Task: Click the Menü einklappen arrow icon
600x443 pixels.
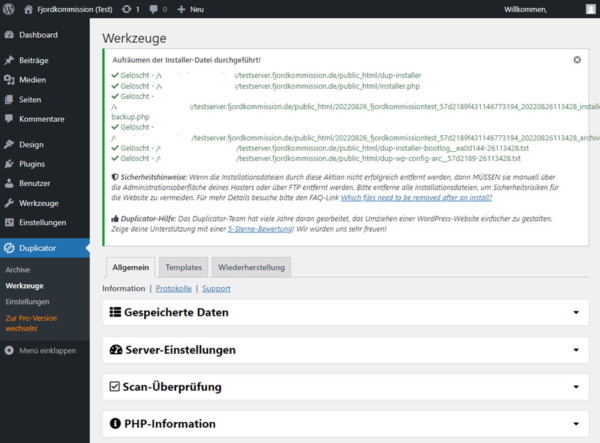Action: tap(9, 350)
